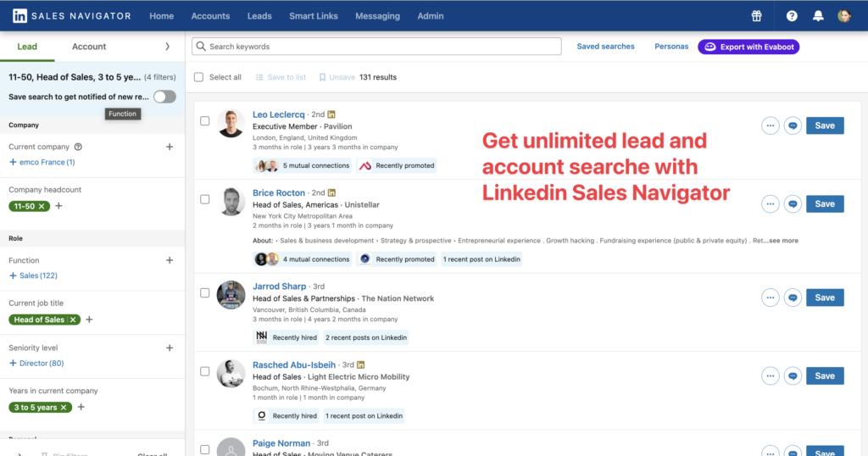
Task: Remove the Head of Sales title filter
Action: click(x=73, y=320)
